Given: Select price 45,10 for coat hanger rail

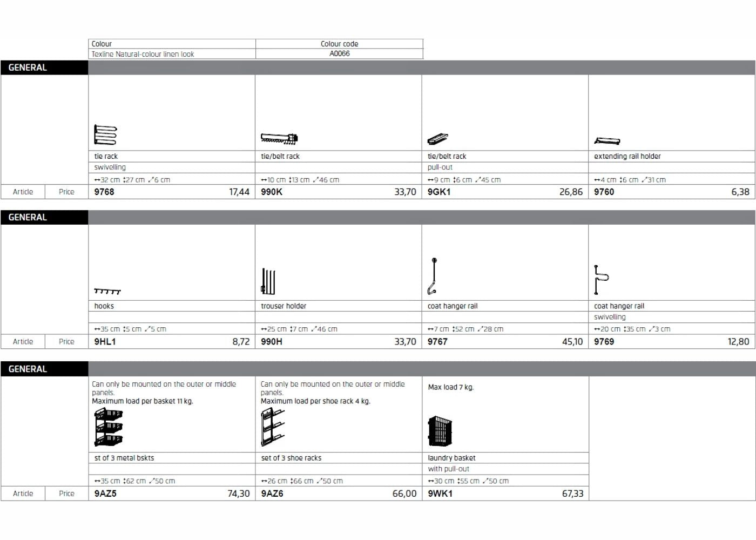Looking at the screenshot, I should (x=572, y=341).
